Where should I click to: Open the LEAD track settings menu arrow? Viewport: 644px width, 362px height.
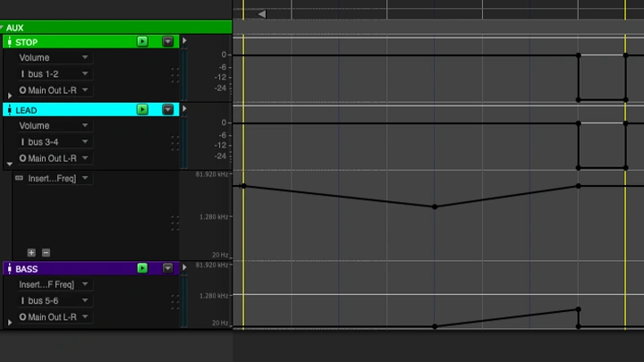(167, 109)
